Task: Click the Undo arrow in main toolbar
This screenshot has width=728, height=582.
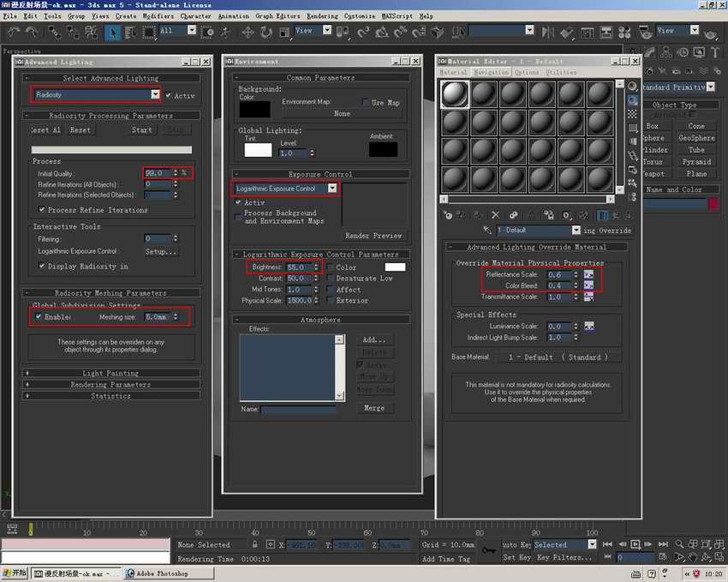Action: (14, 32)
